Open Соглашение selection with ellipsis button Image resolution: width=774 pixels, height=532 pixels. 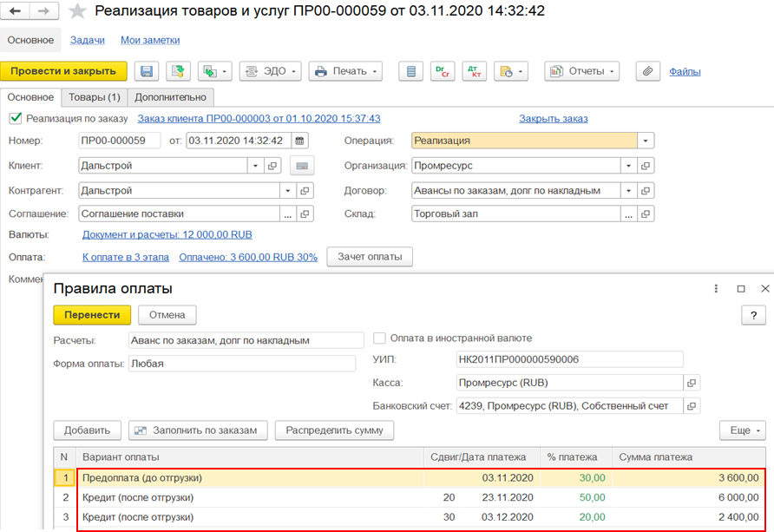288,214
